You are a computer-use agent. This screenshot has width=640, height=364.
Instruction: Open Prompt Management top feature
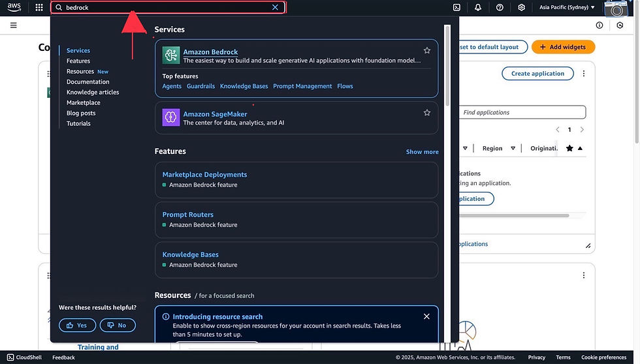302,86
